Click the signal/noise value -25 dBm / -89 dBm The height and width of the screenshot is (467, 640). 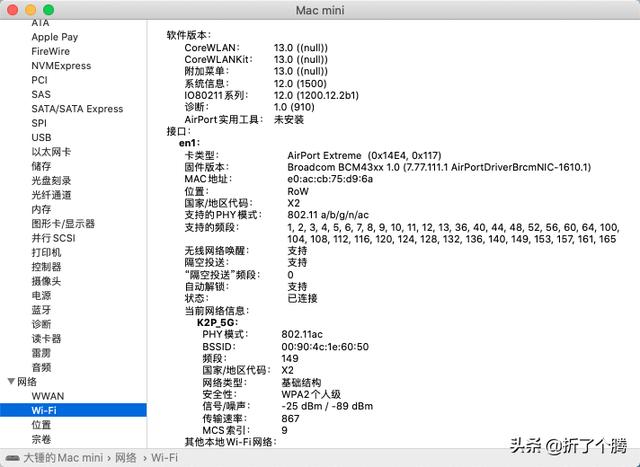pyautogui.click(x=327, y=406)
